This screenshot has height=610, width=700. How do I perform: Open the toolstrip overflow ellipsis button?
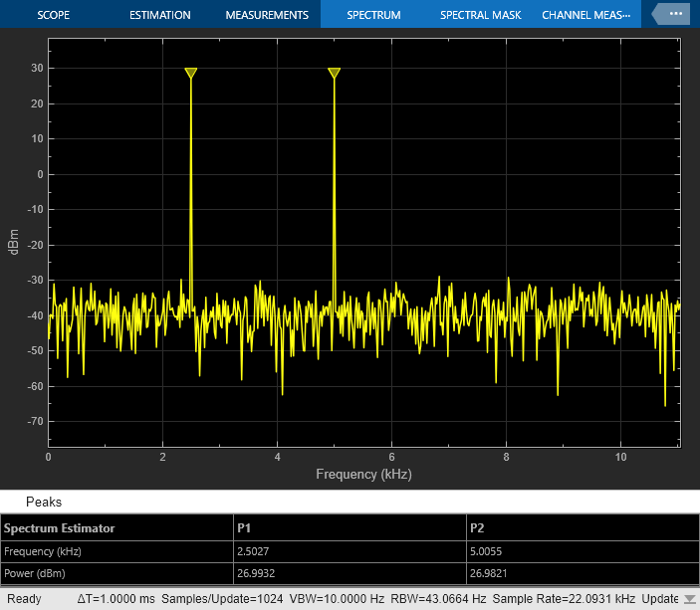674,15
